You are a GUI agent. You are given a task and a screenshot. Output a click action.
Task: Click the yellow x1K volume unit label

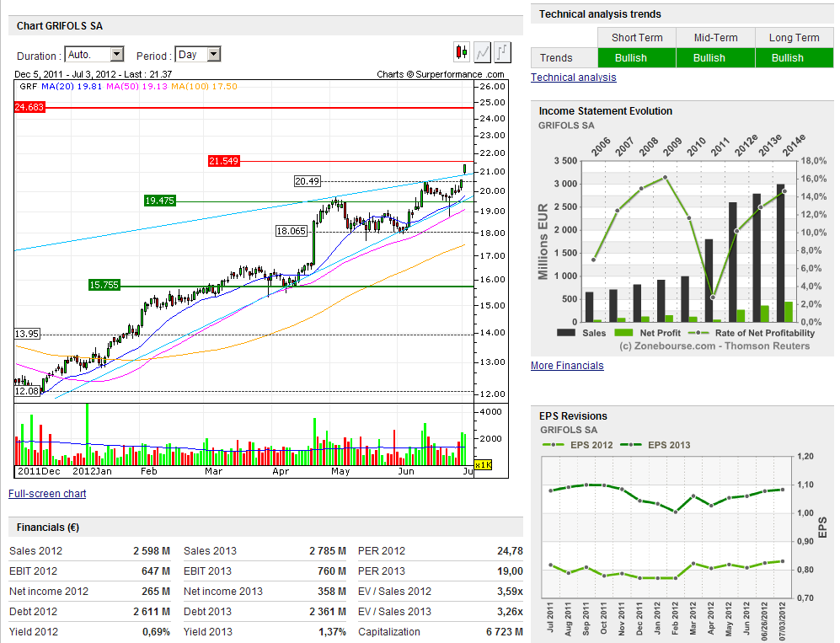484,464
